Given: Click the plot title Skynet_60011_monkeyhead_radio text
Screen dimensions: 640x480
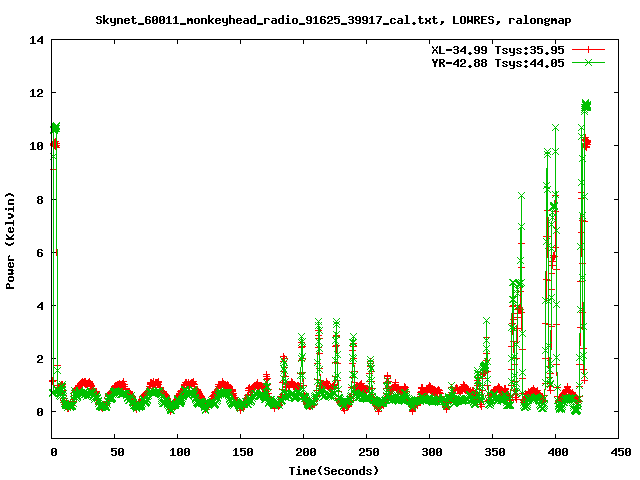Looking at the screenshot, I should click(x=333, y=20).
